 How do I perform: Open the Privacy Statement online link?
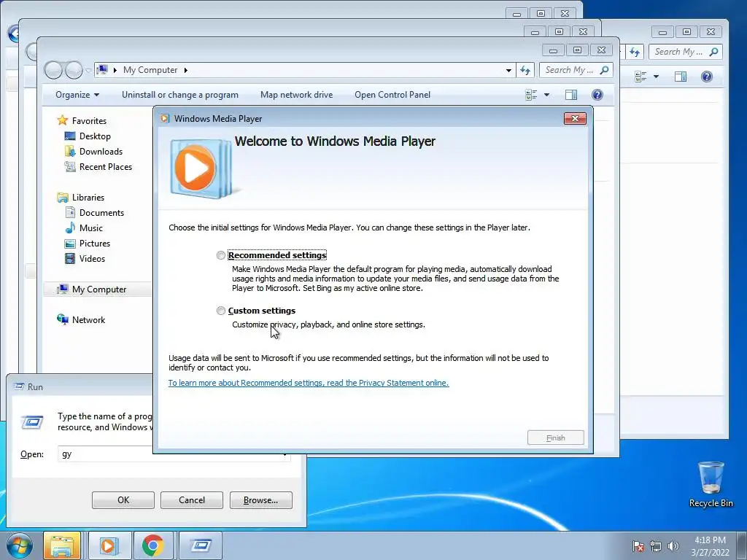(309, 383)
